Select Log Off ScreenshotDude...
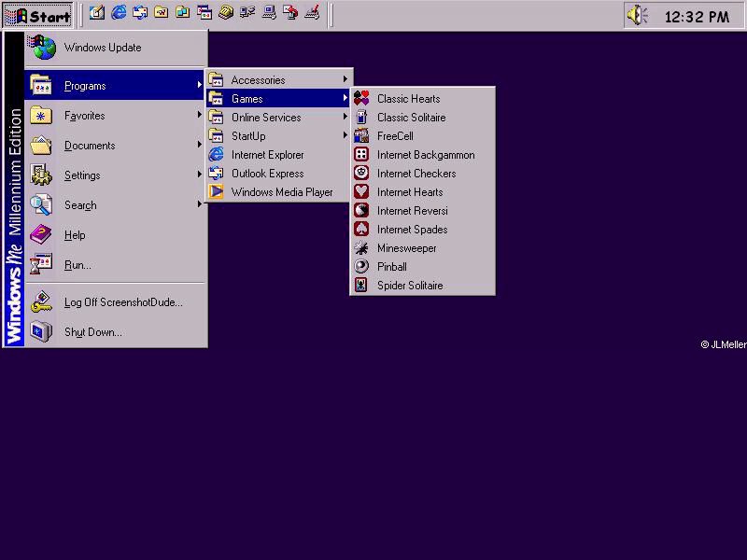This screenshot has height=560, width=747. coord(116,302)
